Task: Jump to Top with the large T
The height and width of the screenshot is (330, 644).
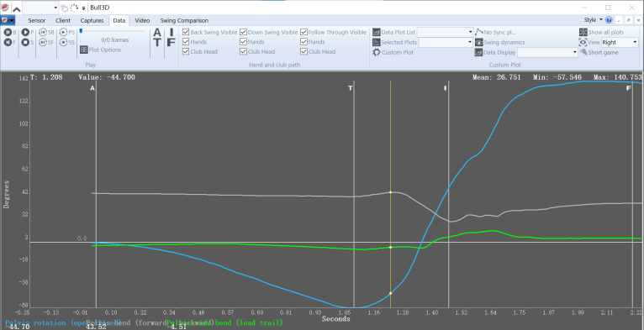Action: coord(157,42)
